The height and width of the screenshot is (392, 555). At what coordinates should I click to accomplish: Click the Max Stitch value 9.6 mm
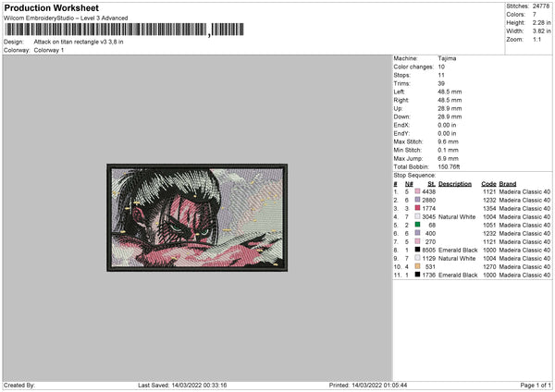[x=448, y=141]
